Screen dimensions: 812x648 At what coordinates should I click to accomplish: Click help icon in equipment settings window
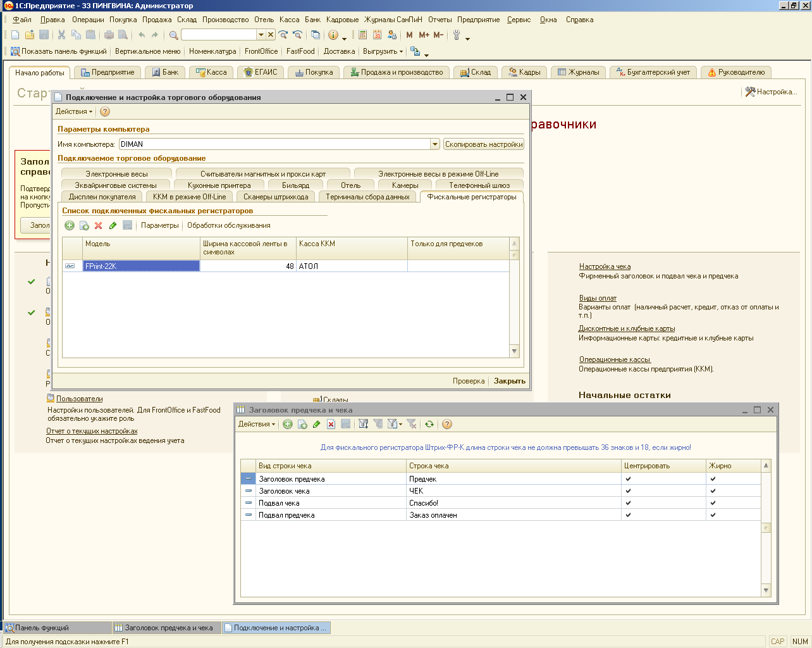click(105, 111)
